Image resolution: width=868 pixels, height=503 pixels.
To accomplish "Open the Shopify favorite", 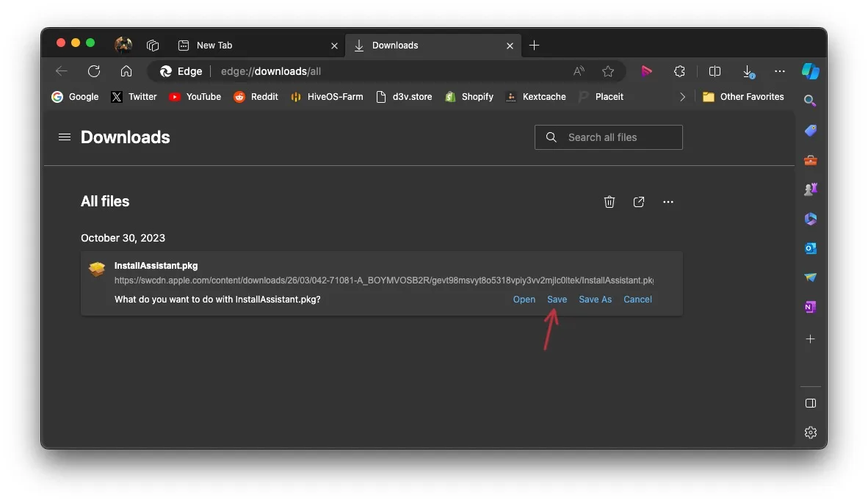I will [x=469, y=97].
